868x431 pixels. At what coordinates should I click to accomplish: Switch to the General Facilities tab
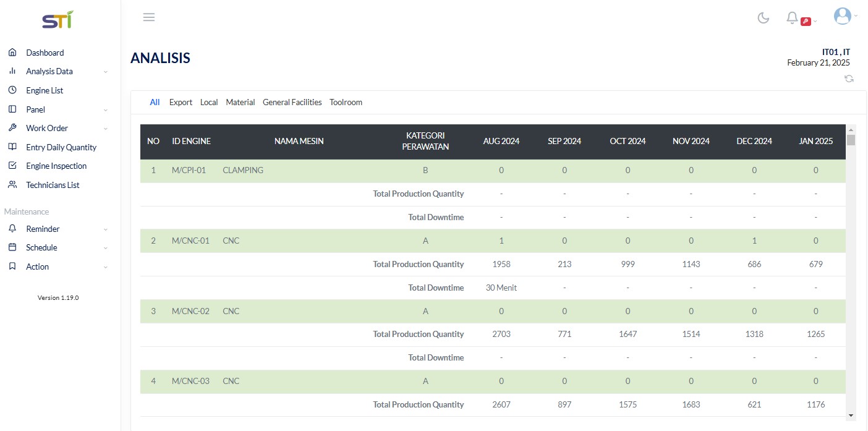[292, 102]
